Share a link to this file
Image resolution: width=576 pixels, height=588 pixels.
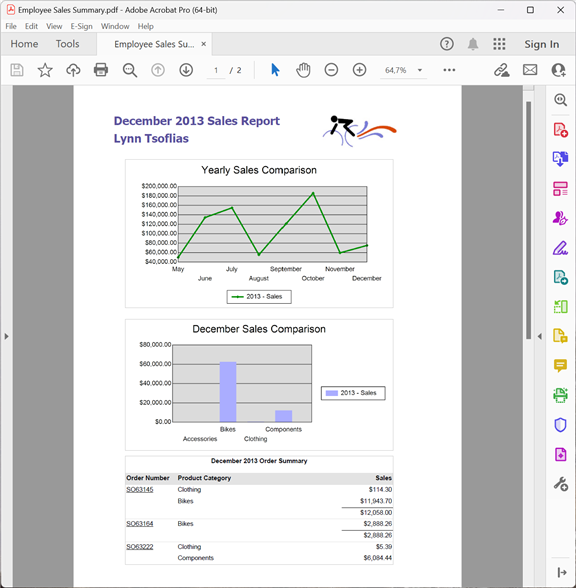tap(501, 70)
